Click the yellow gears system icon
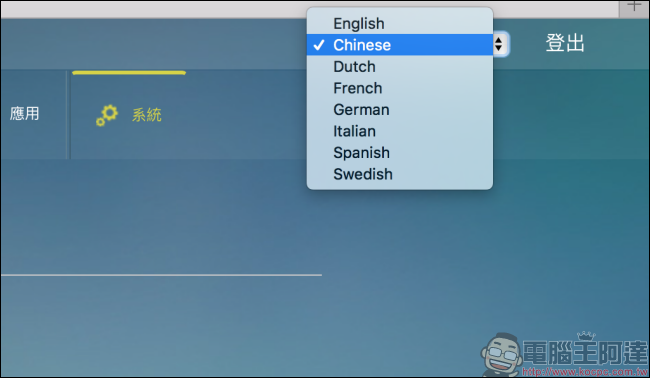Screen dimensions: 650x378 pyautogui.click(x=107, y=115)
